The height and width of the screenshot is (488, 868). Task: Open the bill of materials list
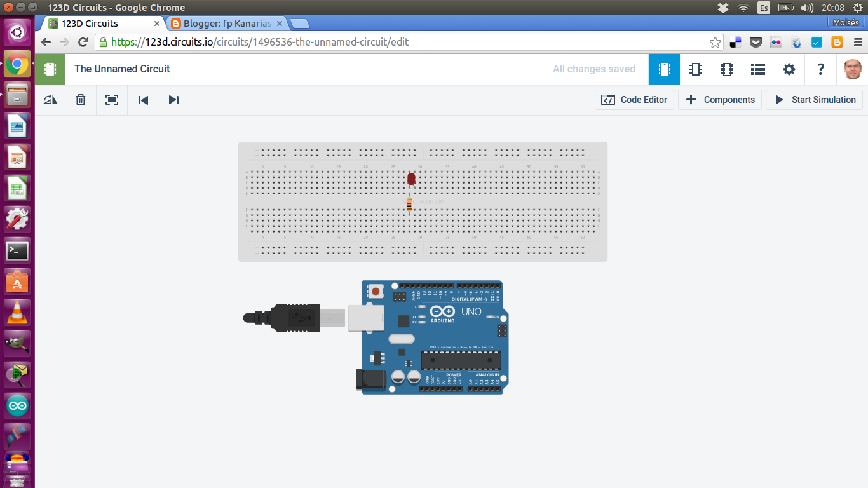(757, 69)
